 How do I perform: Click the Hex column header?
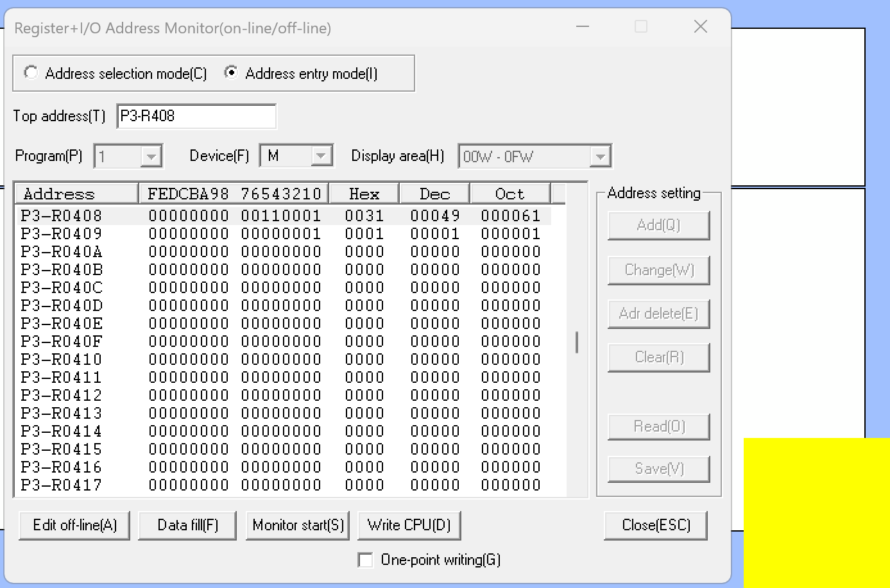coord(364,194)
